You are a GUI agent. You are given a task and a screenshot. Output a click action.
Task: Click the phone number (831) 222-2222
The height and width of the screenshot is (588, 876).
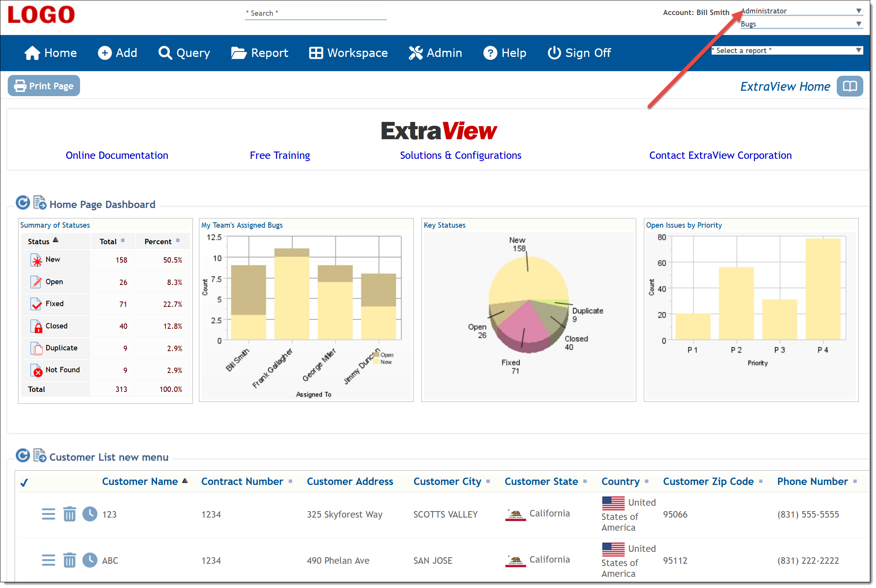pyautogui.click(x=808, y=561)
